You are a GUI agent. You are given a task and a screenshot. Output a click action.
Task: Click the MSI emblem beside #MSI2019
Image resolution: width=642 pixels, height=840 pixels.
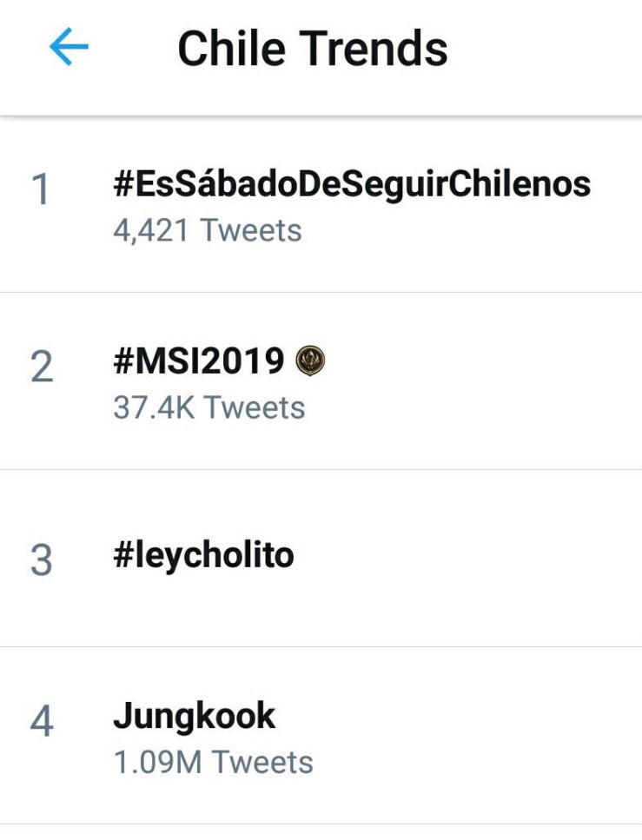310,360
